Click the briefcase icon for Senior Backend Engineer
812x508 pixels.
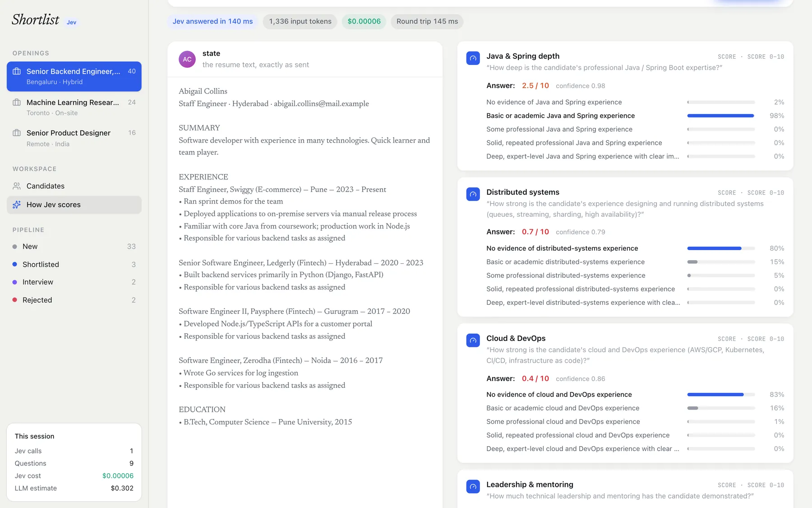pos(17,71)
